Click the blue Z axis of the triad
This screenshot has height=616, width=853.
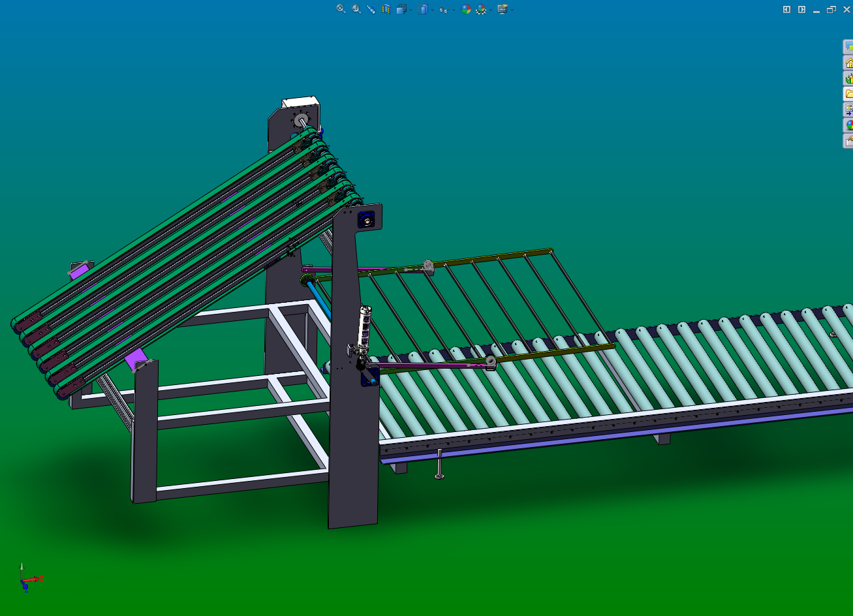(25, 586)
